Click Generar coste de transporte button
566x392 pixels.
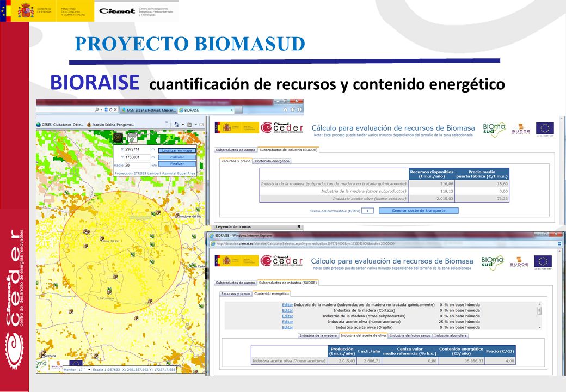click(419, 211)
